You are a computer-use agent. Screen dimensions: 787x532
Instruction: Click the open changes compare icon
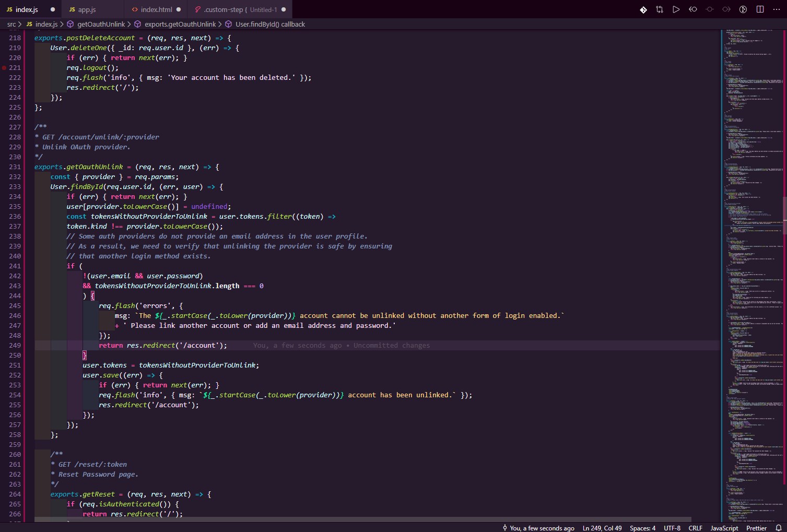(660, 9)
